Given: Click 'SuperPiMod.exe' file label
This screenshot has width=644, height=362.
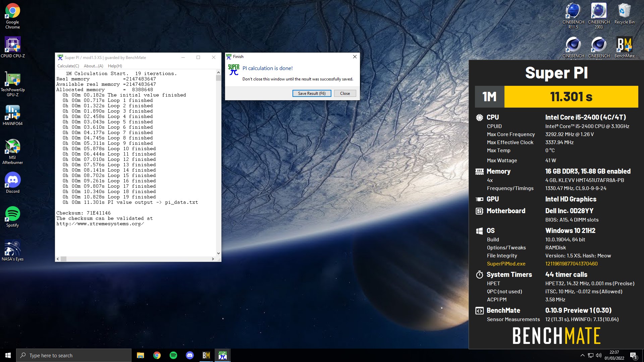Looking at the screenshot, I should coord(506,264).
